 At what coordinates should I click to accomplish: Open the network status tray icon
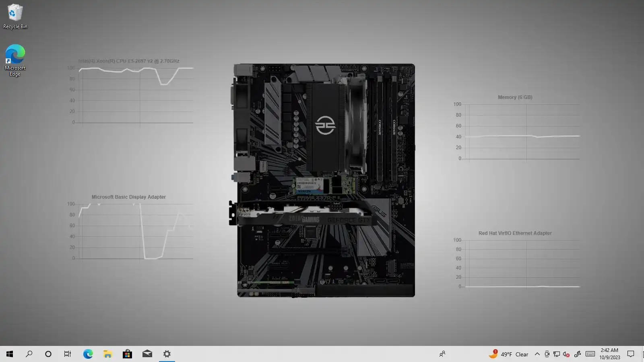(557, 354)
